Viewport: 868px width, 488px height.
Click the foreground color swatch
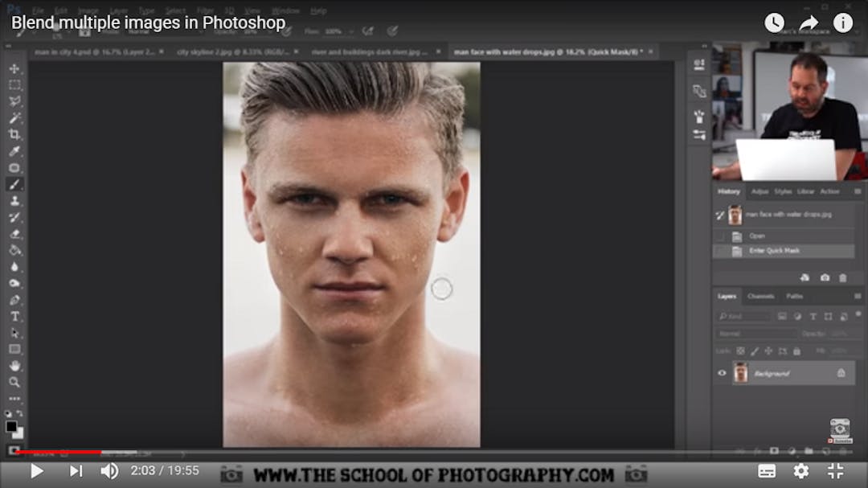coord(11,426)
